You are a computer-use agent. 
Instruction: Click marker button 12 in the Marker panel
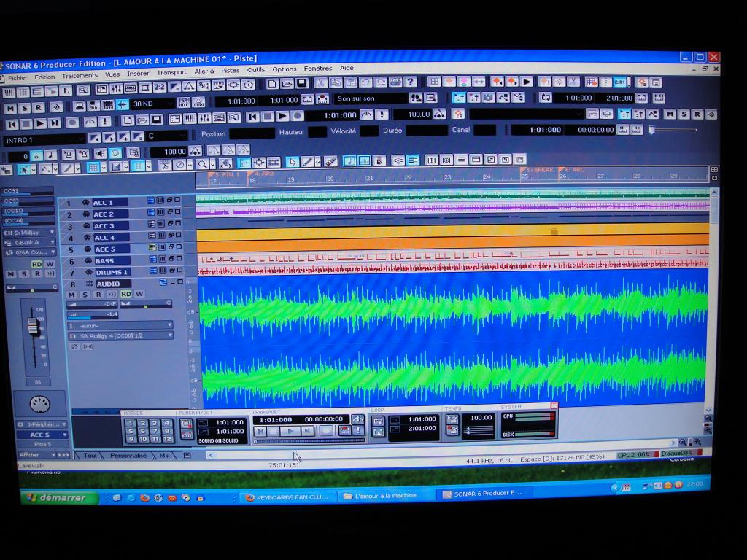point(166,439)
